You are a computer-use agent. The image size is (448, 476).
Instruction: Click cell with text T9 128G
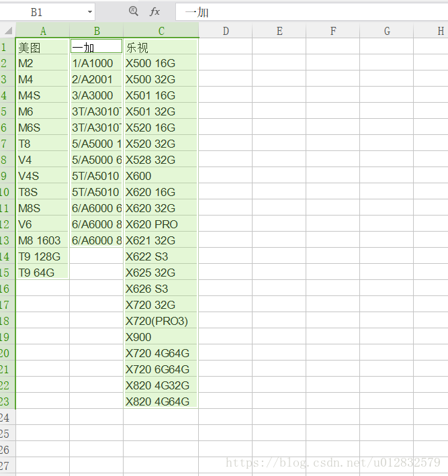(x=43, y=256)
